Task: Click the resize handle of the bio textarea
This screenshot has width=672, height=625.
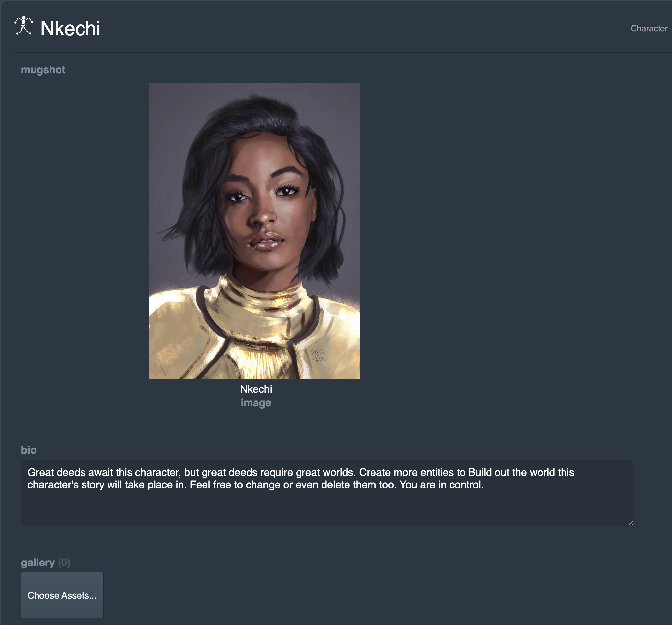Action: (x=631, y=523)
